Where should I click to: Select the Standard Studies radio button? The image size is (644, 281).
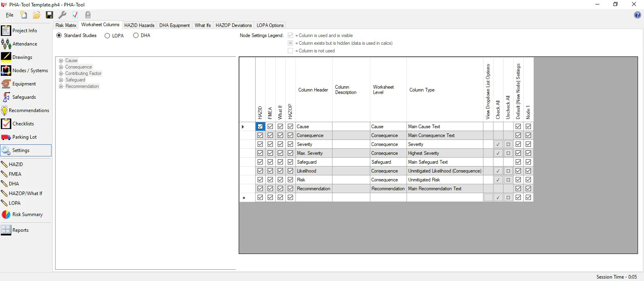click(x=59, y=35)
